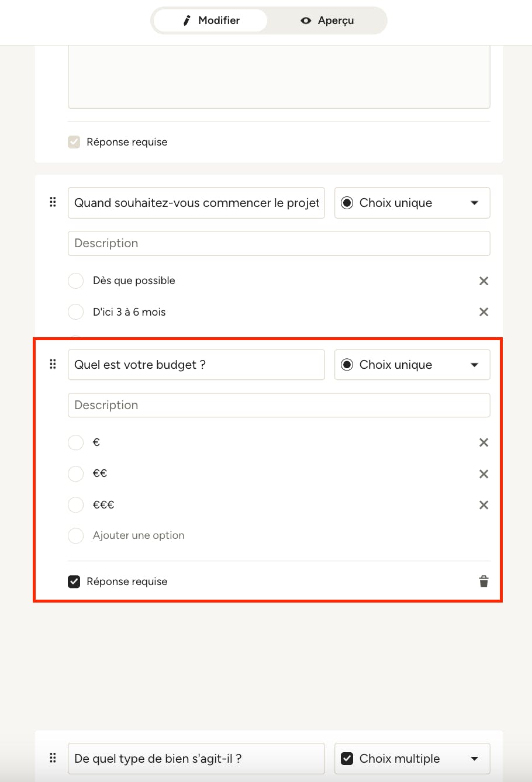Image resolution: width=532 pixels, height=782 pixels.
Task: Remove the 'Dès que possible' option
Action: pyautogui.click(x=483, y=281)
